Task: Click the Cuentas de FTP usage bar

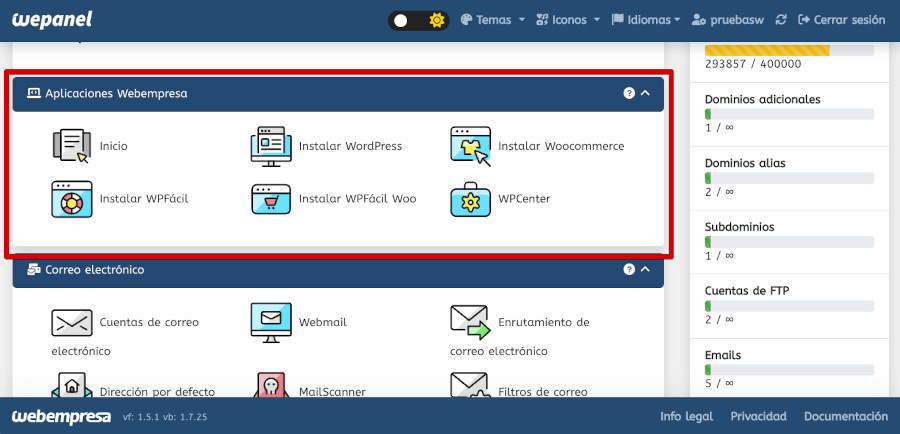Action: pyautogui.click(x=789, y=306)
